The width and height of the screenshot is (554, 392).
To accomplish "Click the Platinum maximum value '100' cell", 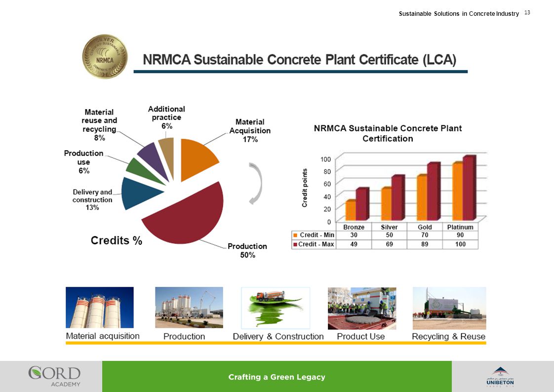I will click(x=460, y=244).
